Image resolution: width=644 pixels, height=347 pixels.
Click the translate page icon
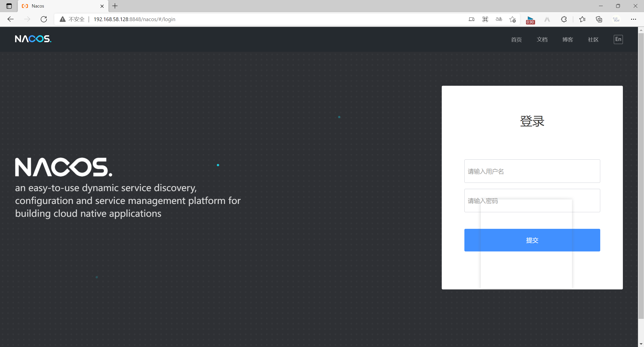coord(499,19)
